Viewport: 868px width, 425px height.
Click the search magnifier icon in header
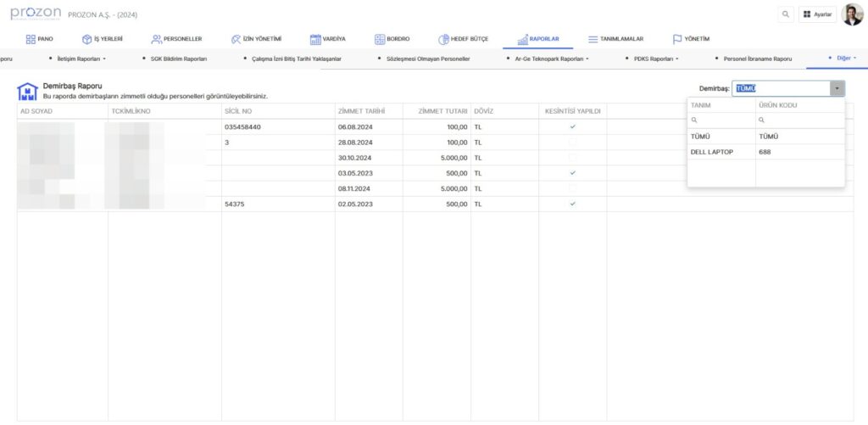[x=785, y=14]
